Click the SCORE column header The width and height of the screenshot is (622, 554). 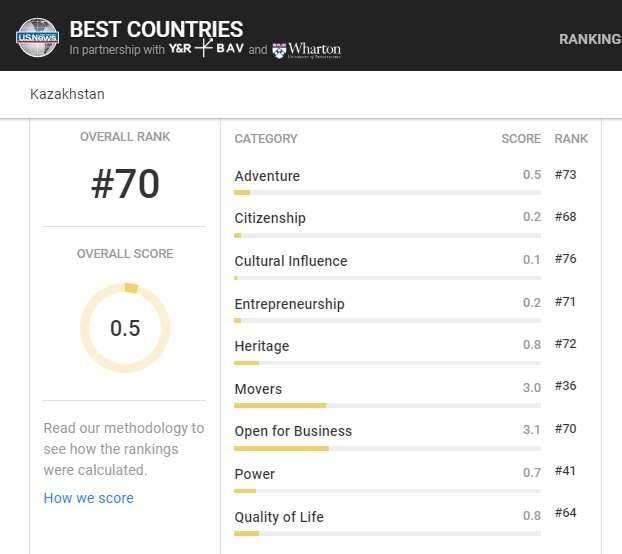pos(521,139)
